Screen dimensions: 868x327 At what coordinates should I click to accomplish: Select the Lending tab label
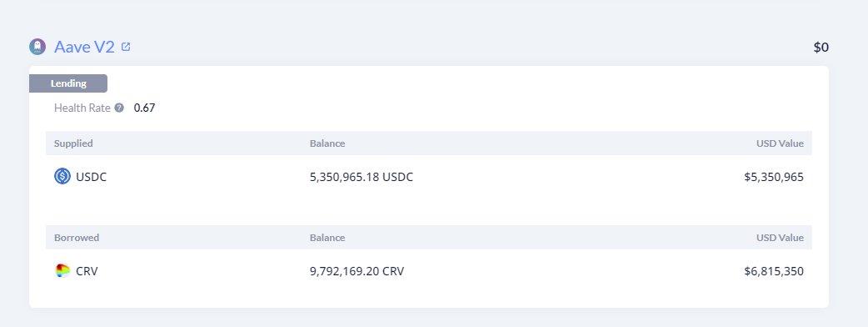(x=68, y=83)
